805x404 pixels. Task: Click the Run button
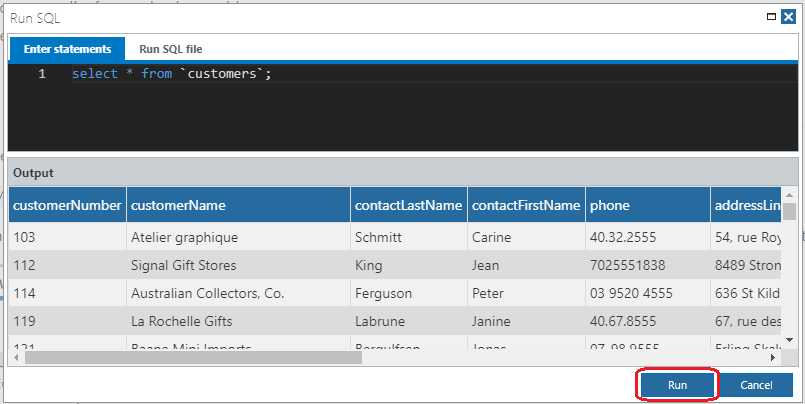(677, 385)
